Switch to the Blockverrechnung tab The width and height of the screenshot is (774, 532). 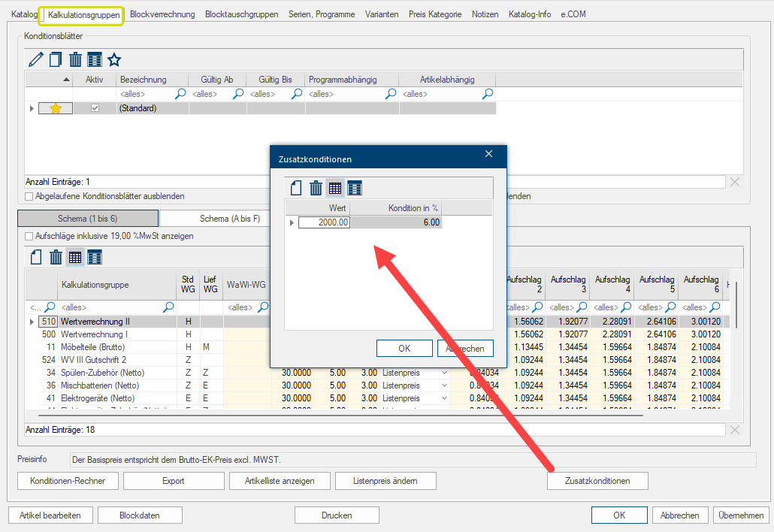tap(162, 14)
